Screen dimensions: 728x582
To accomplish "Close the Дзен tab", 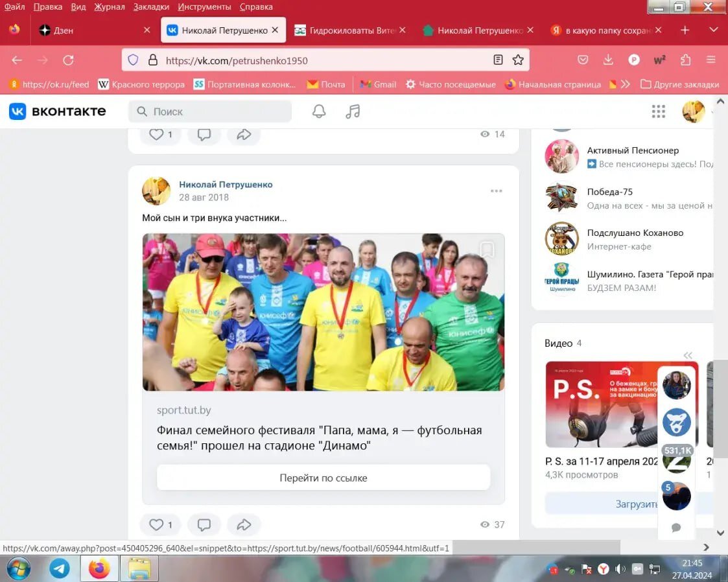I will 147,30.
